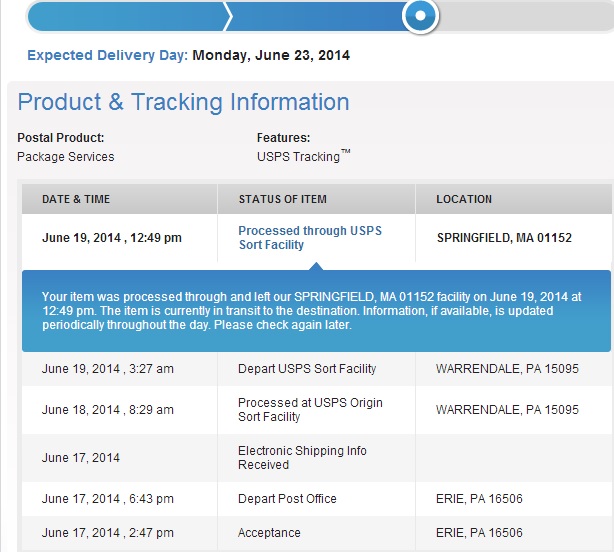Viewport: 614px width, 552px height.
Task: Select the "Acceptance" status entry
Action: pos(269,533)
